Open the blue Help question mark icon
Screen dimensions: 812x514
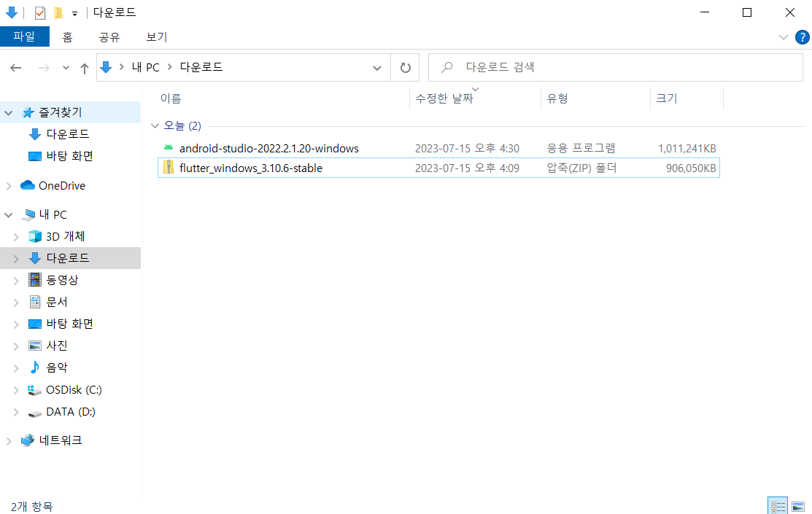click(803, 37)
